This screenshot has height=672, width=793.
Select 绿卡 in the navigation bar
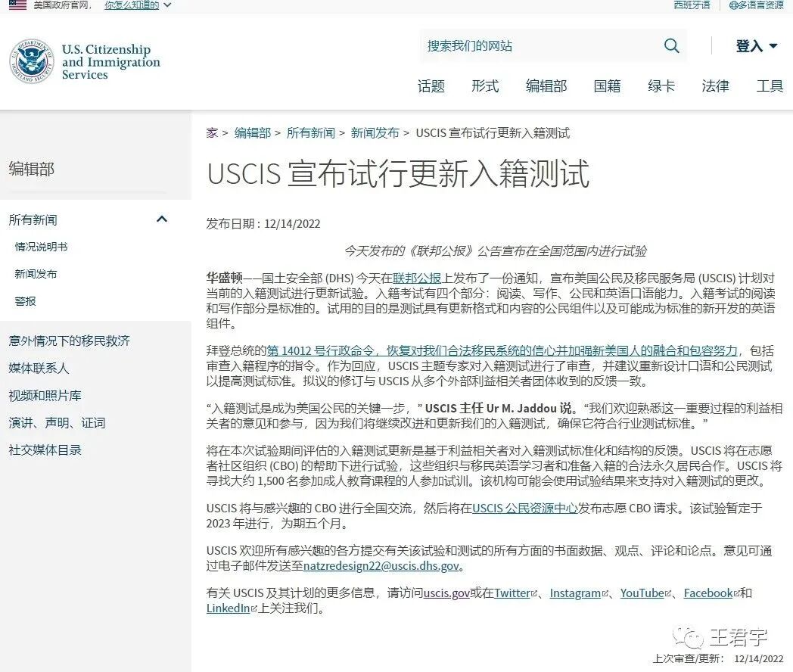(x=661, y=86)
